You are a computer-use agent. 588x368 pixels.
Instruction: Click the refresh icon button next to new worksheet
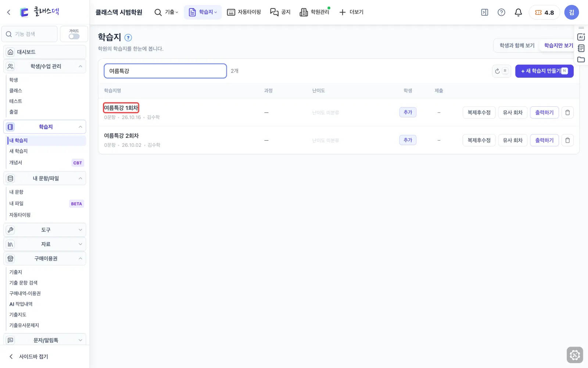pyautogui.click(x=501, y=71)
